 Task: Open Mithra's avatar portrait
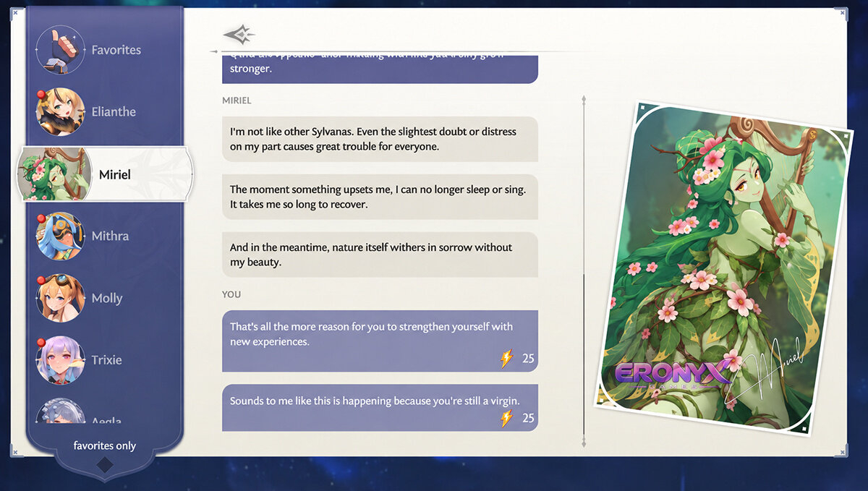[x=61, y=236]
